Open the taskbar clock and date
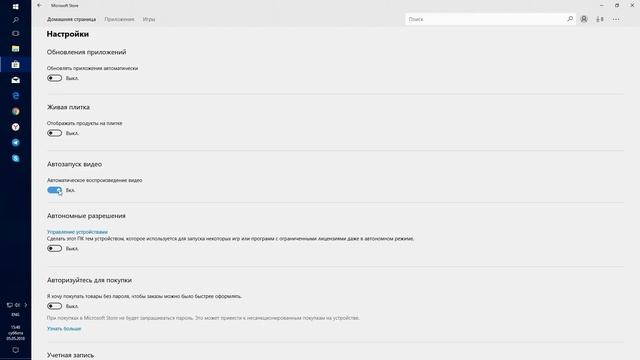The image size is (640, 360). (16, 333)
